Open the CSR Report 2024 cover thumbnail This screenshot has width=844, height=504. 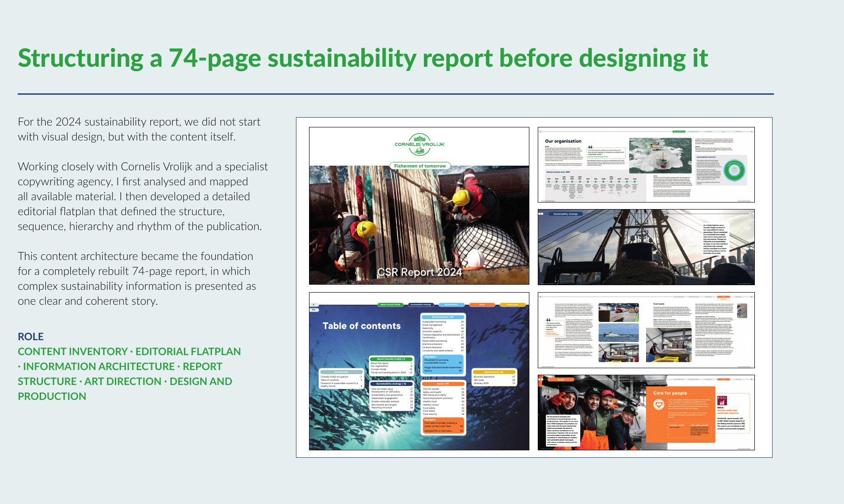(419, 206)
